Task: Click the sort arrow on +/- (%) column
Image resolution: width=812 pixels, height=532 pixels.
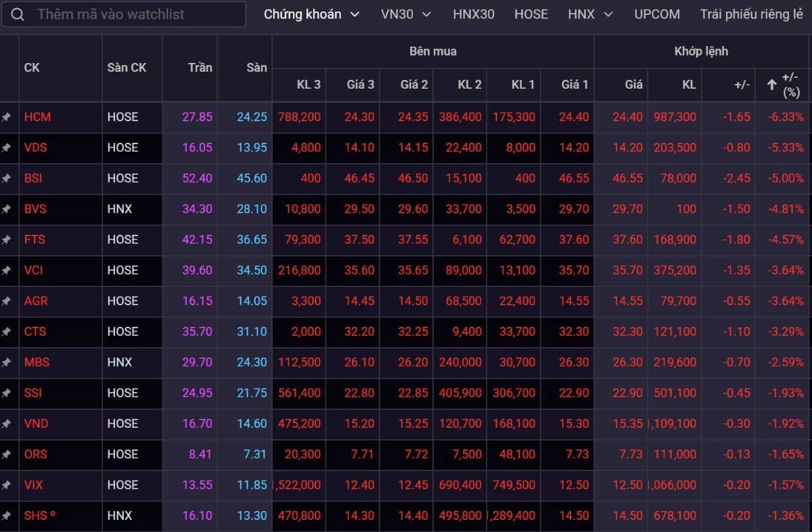Action: click(x=771, y=85)
